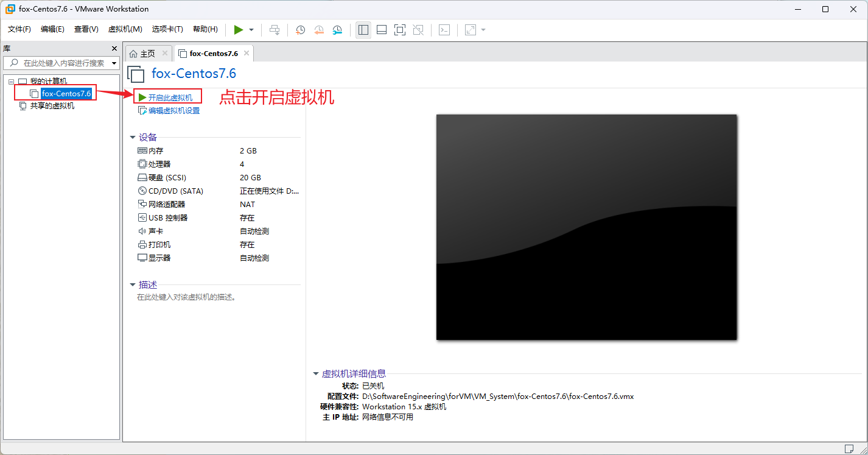Image resolution: width=868 pixels, height=455 pixels.
Task: Click the 2 GB memory value
Action: tap(248, 151)
